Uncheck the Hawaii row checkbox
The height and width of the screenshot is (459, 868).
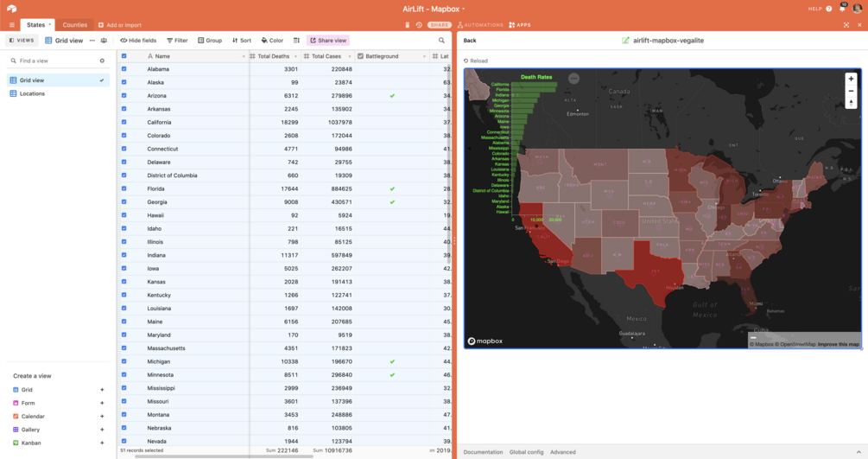click(124, 215)
